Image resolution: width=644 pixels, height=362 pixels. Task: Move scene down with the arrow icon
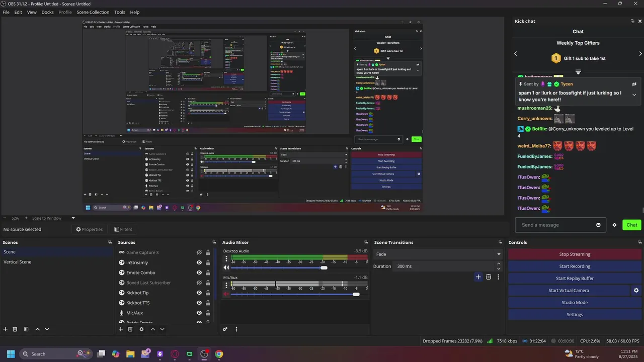tap(47, 329)
